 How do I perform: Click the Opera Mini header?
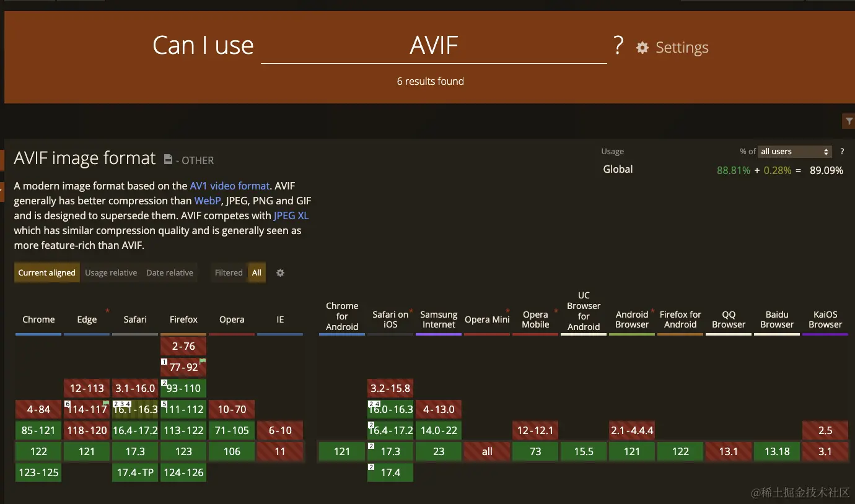[487, 319]
